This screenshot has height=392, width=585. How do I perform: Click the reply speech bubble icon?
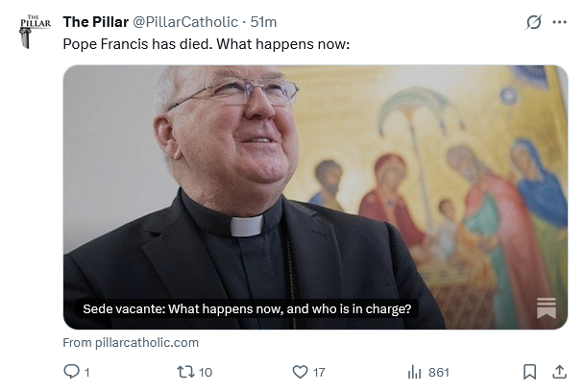tap(71, 372)
